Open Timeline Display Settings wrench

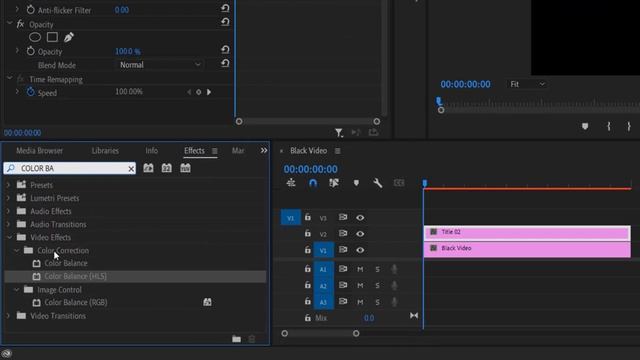coord(378,183)
